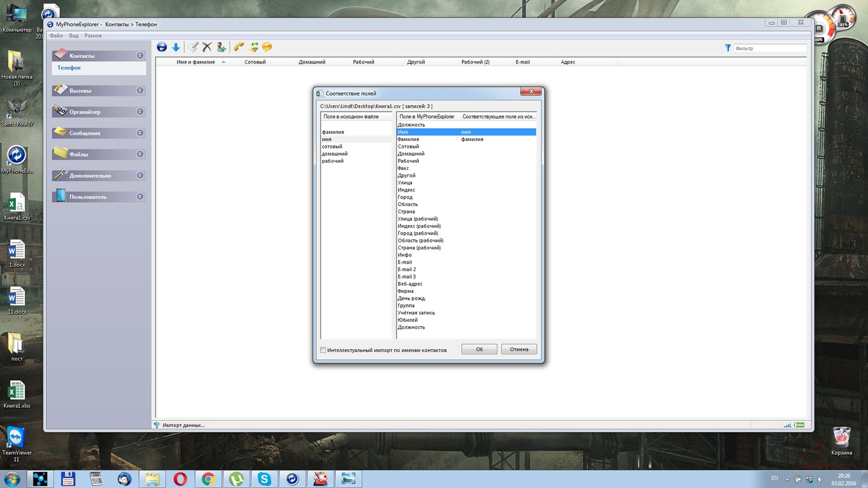Open uTorrent from the taskbar
Image resolution: width=868 pixels, height=488 pixels.
pos(236,479)
